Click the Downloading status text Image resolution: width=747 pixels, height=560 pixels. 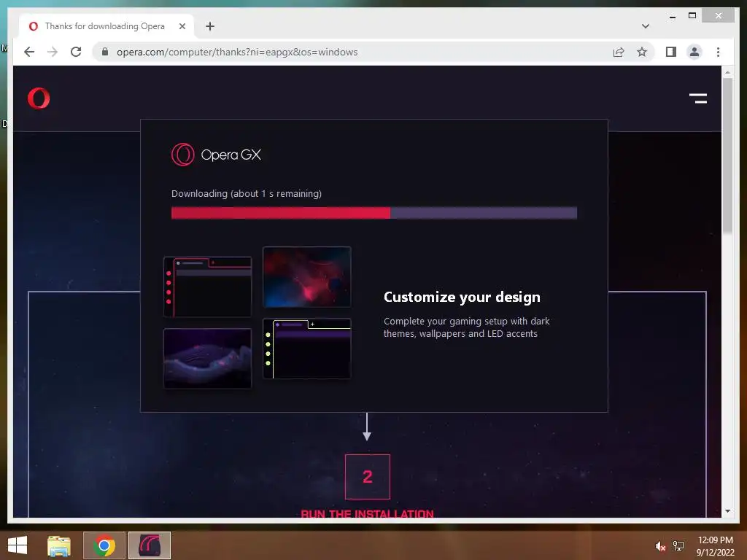[247, 193]
